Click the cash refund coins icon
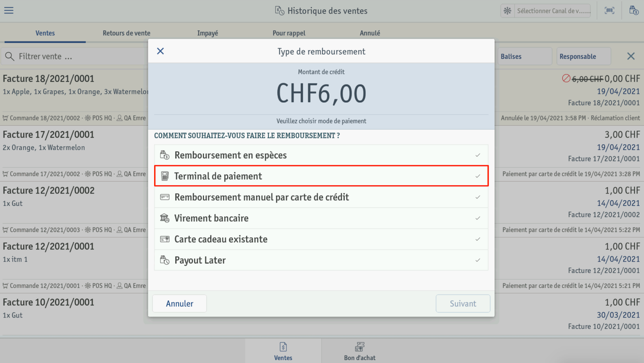The height and width of the screenshot is (363, 644). [x=165, y=155]
